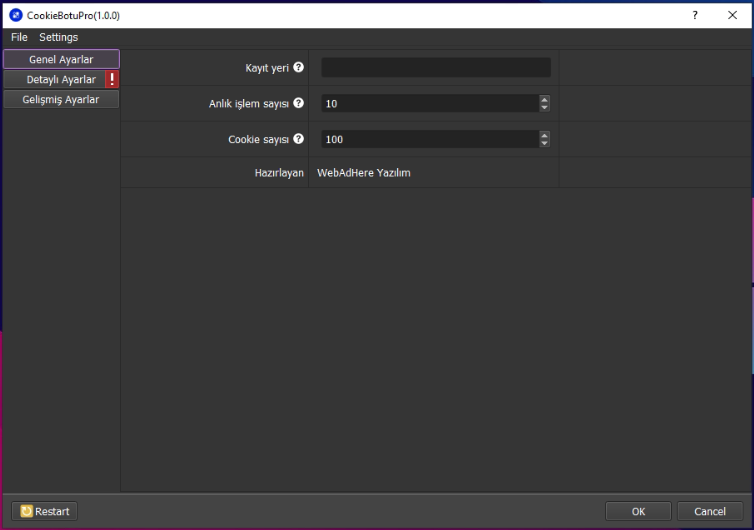Click help icon beside Cookie sayısı
Image resolution: width=754 pixels, height=530 pixels.
pos(298,139)
